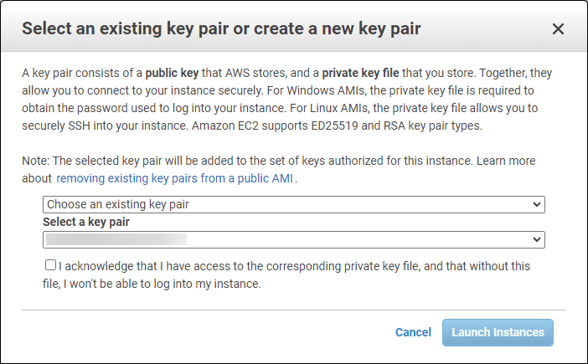Viewport: 588px width, 364px height.
Task: Close the key pair dialog with X
Action: pyautogui.click(x=558, y=29)
